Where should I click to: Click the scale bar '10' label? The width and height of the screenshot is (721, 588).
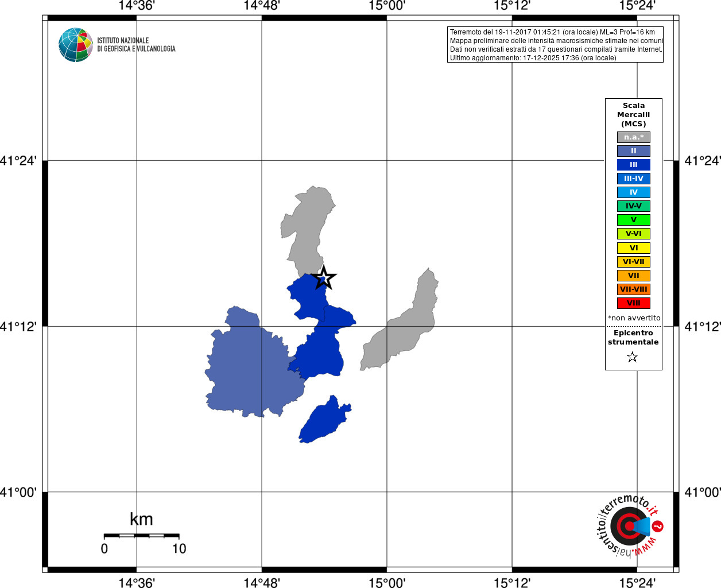(x=179, y=549)
